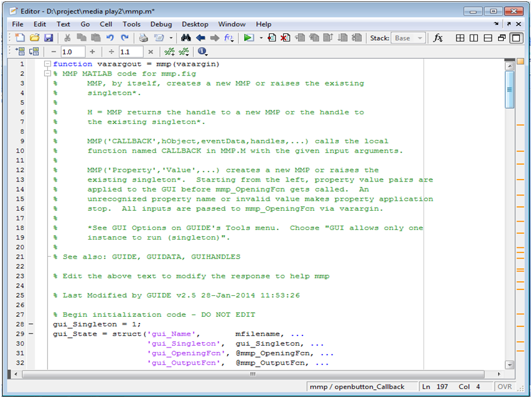The width and height of the screenshot is (532, 398).
Task: Collapse the function code fold on line 1
Action: pos(47,64)
